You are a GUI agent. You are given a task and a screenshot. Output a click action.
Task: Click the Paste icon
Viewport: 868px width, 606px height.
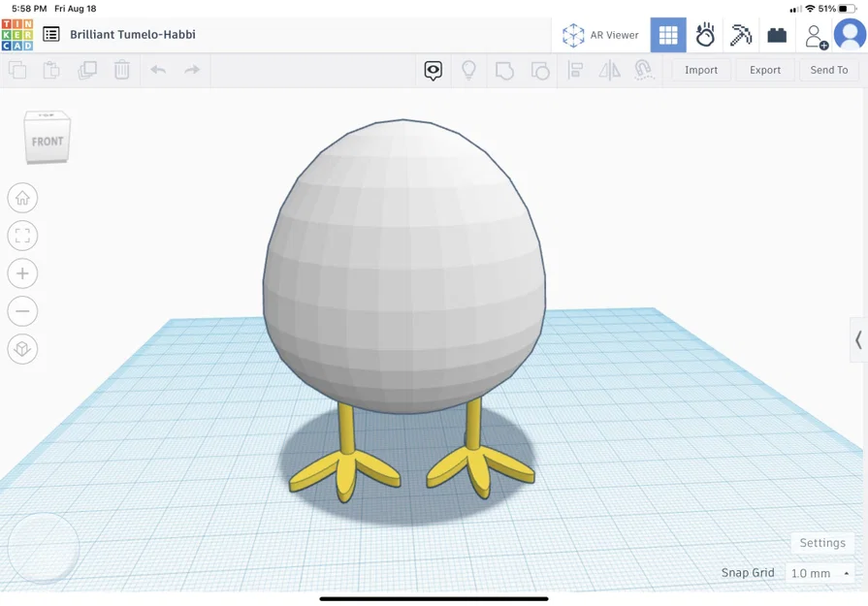51,70
